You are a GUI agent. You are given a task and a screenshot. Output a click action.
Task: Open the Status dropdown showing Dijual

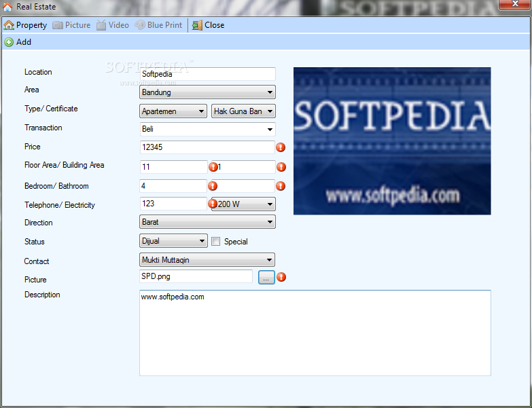point(173,241)
